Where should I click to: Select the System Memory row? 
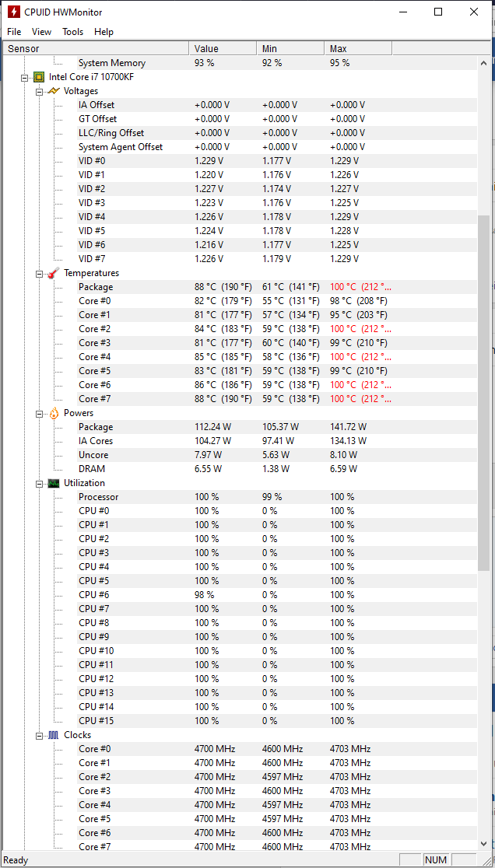click(277, 63)
